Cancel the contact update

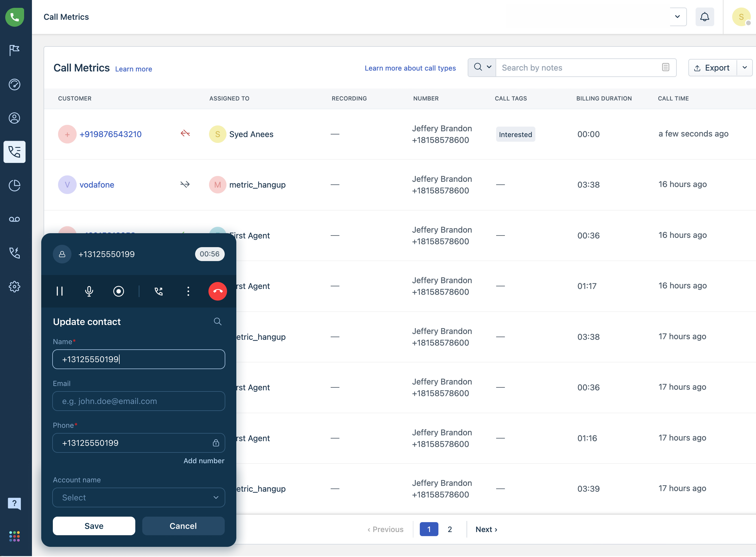(x=183, y=526)
